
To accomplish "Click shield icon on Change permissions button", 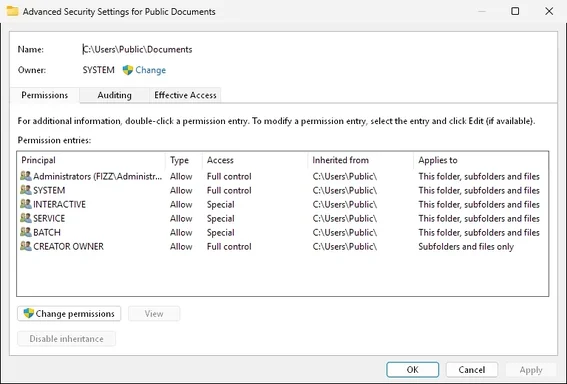I will coord(29,313).
